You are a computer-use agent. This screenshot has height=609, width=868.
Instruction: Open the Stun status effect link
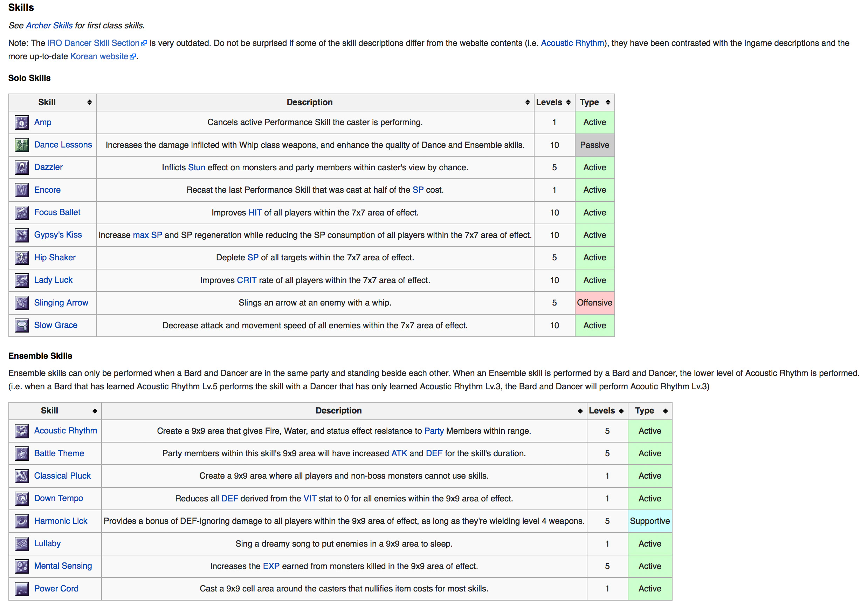click(197, 167)
